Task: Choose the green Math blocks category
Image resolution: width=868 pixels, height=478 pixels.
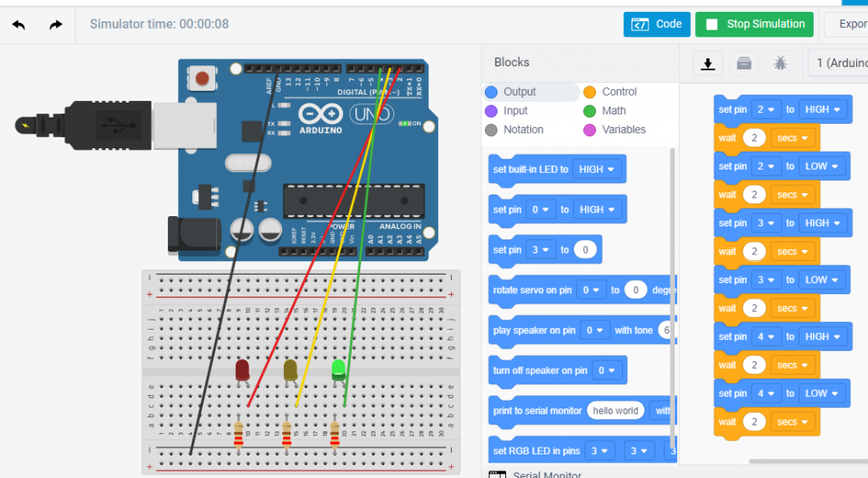Action: [614, 110]
